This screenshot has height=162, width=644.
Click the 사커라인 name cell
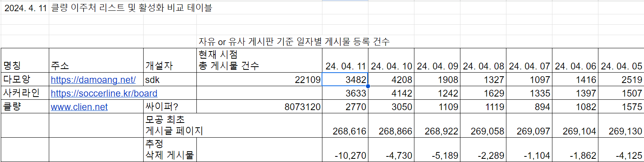pos(25,93)
